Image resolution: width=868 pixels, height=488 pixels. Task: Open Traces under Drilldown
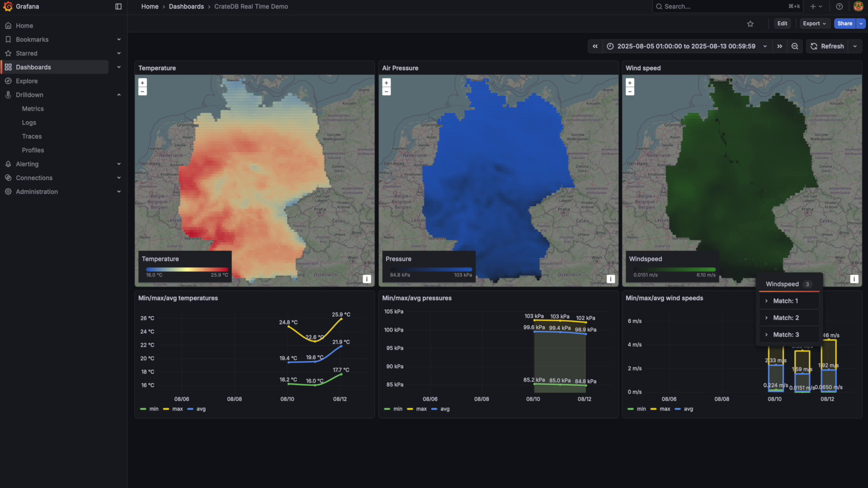(x=32, y=136)
